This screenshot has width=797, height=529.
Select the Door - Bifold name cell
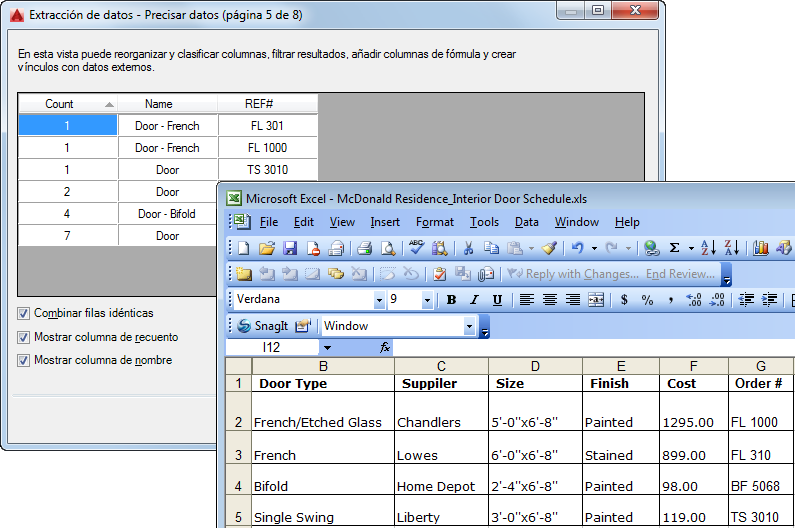tap(168, 214)
